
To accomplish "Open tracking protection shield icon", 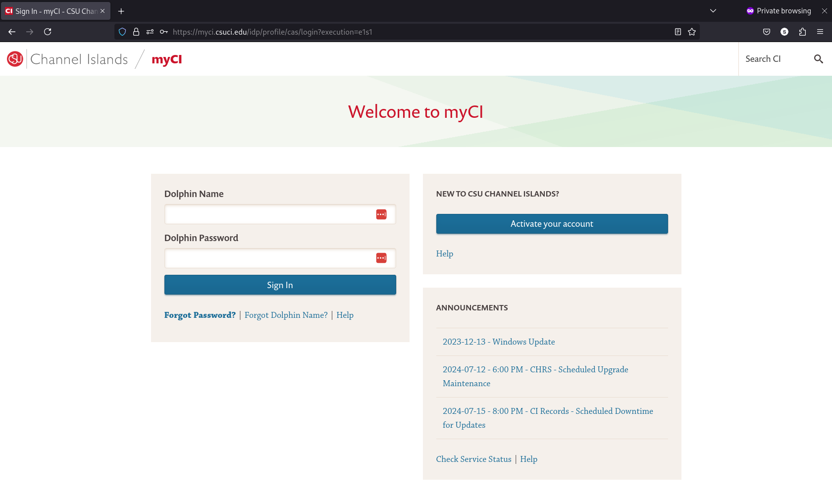I will pos(122,32).
